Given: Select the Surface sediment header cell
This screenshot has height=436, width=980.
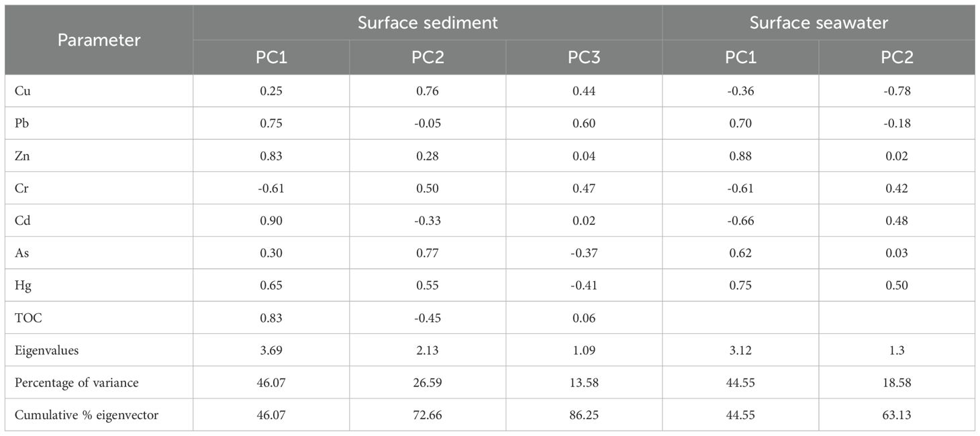Looking at the screenshot, I should (x=428, y=23).
